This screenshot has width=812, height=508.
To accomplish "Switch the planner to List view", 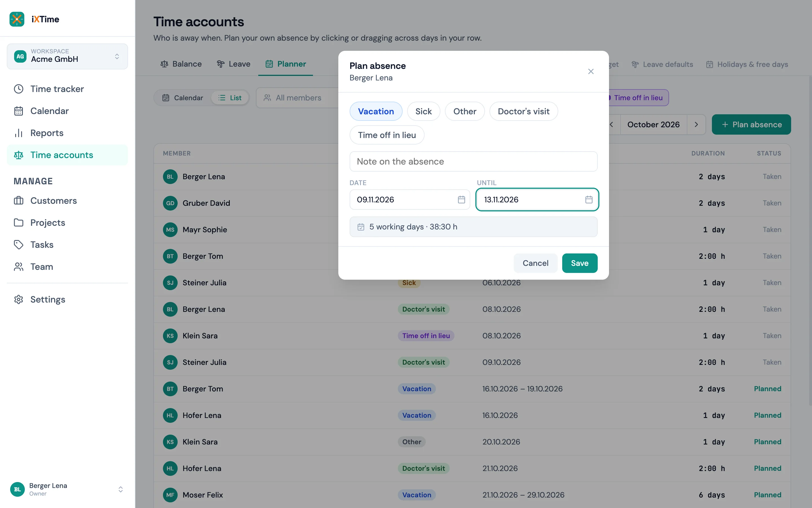I will pyautogui.click(x=230, y=98).
